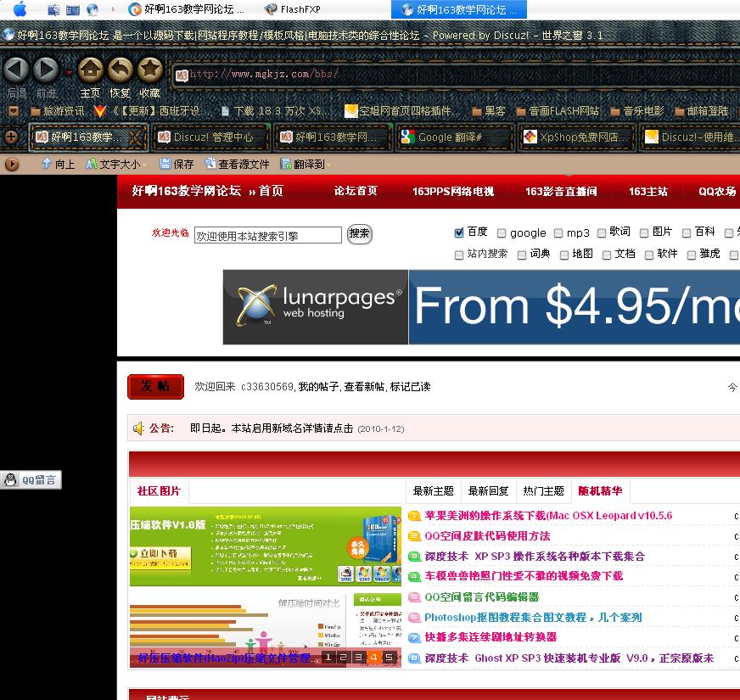Switch to the 热门主题 tab
740x700 pixels.
tap(543, 491)
